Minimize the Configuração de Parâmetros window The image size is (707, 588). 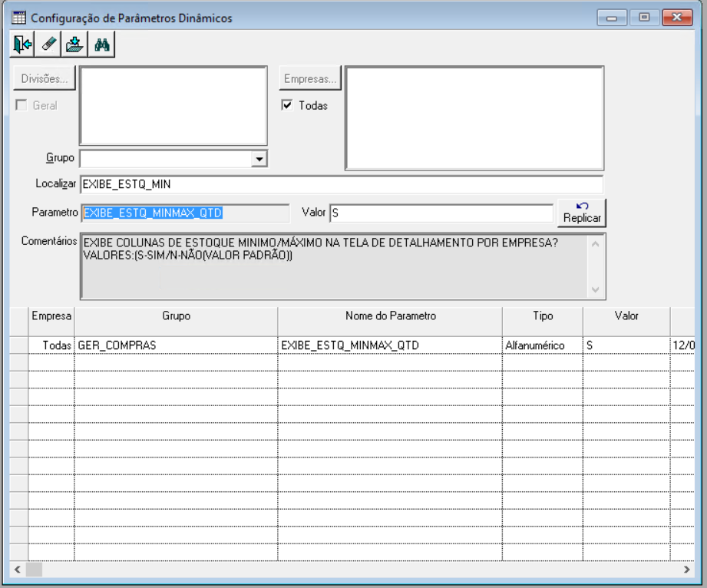pos(612,18)
